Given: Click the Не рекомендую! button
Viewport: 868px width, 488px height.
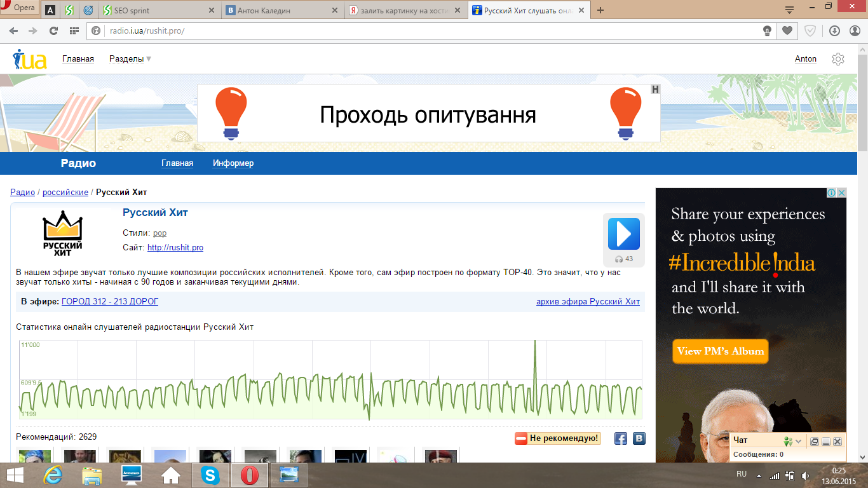Looking at the screenshot, I should (558, 438).
